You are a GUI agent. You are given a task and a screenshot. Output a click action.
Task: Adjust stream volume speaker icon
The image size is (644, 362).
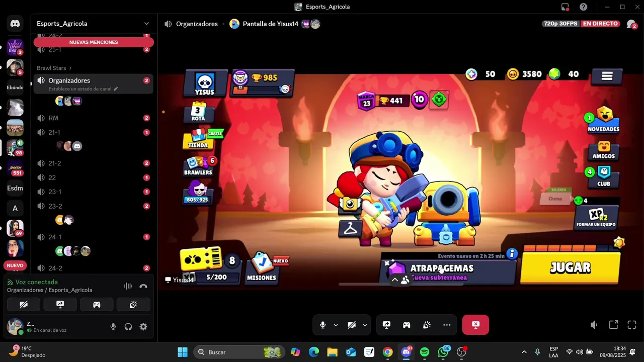[x=594, y=325]
